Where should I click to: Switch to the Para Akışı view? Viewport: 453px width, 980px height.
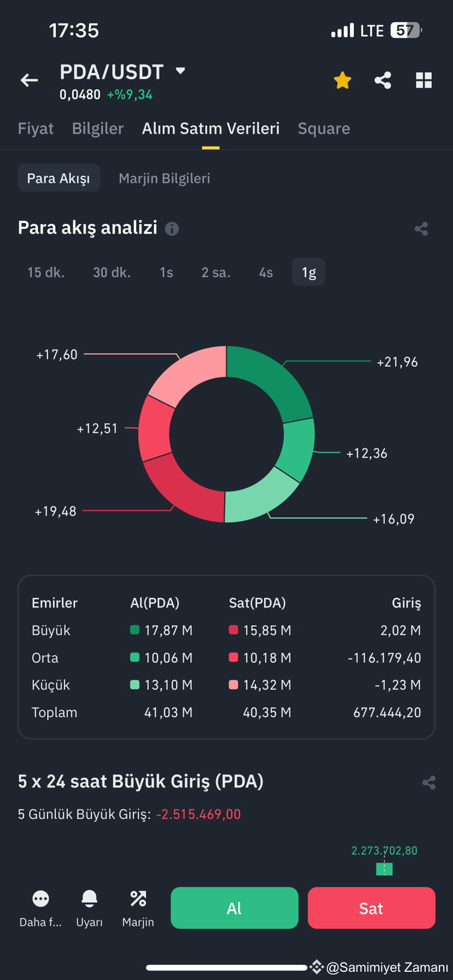[x=59, y=178]
